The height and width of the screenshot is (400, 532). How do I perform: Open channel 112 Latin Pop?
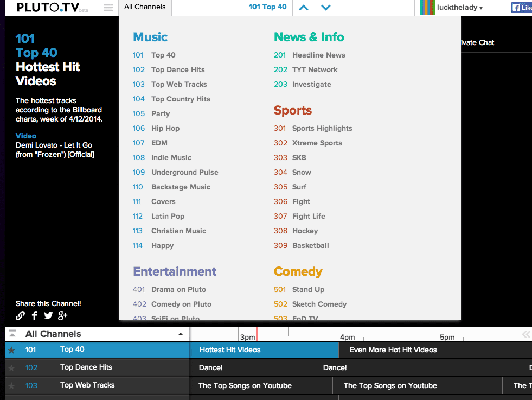click(x=158, y=216)
